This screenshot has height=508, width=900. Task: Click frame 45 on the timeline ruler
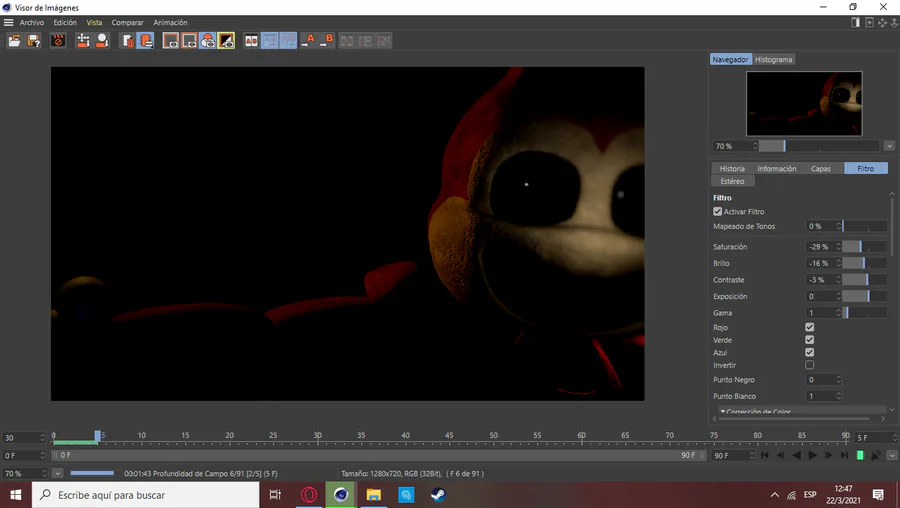(449, 436)
